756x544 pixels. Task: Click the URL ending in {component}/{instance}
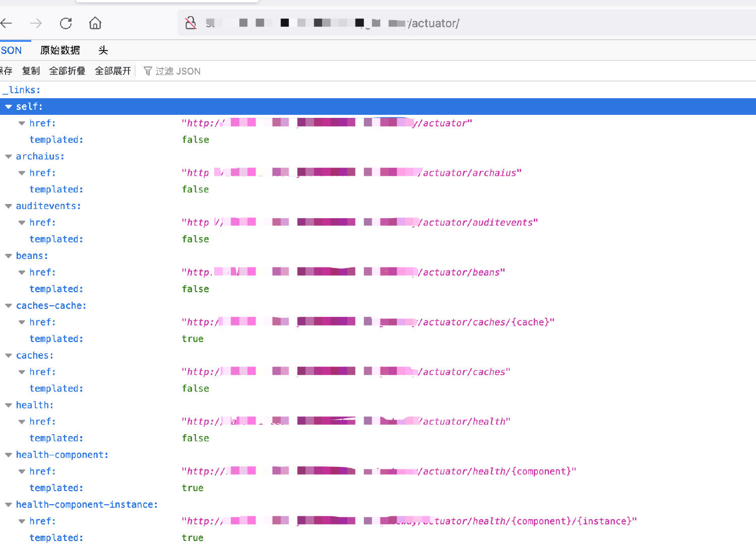[x=409, y=521]
